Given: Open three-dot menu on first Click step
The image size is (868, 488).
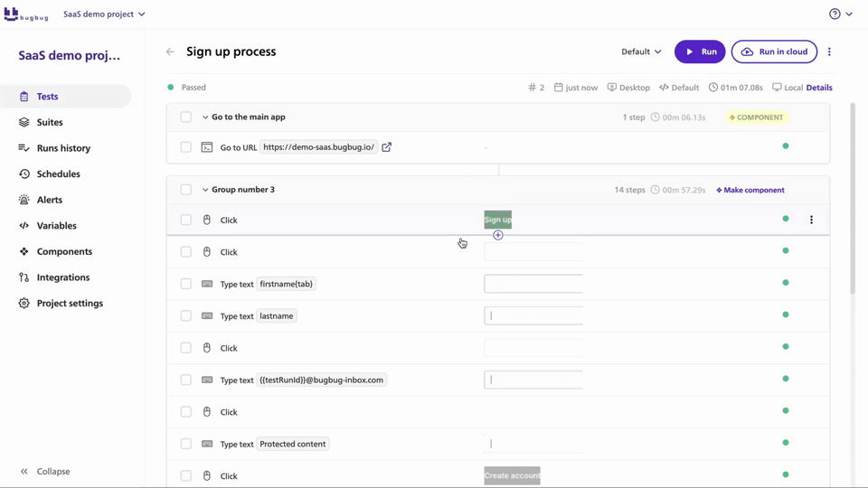Looking at the screenshot, I should [812, 220].
